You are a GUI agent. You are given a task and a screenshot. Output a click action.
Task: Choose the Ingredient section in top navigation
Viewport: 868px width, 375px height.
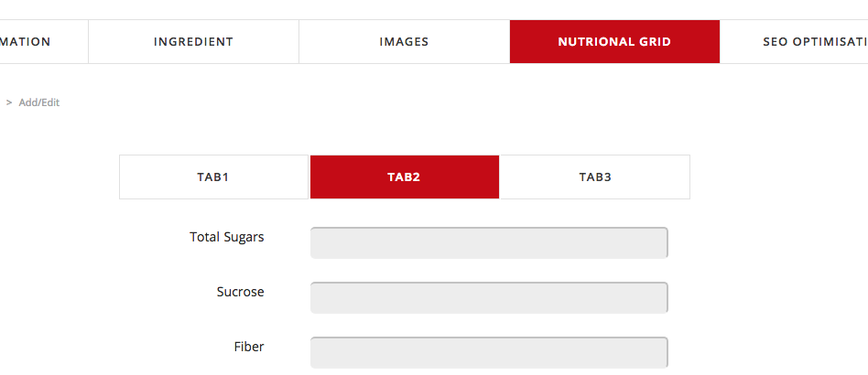(x=193, y=42)
